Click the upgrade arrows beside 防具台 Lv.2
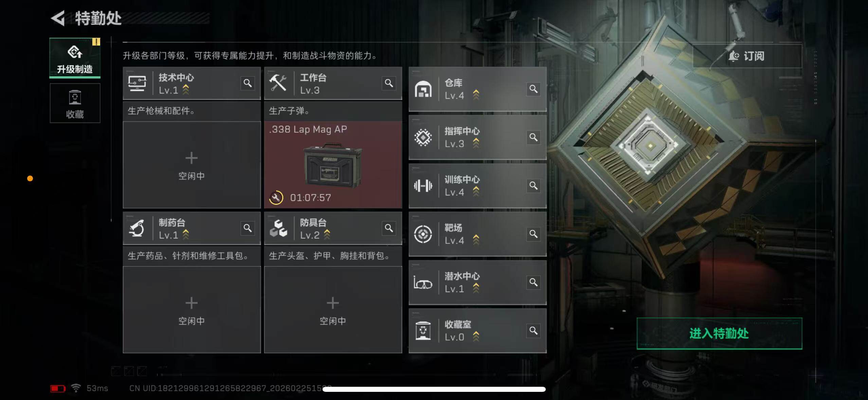 pos(327,234)
